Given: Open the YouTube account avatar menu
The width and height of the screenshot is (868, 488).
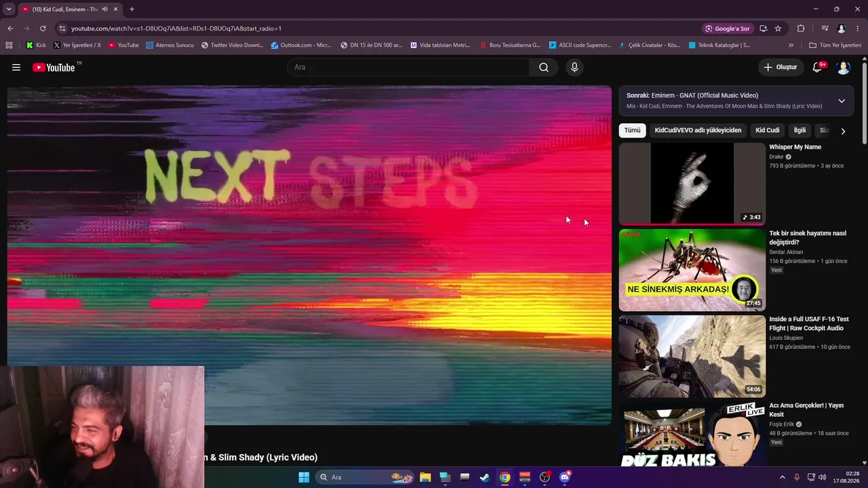Looking at the screenshot, I should [844, 67].
